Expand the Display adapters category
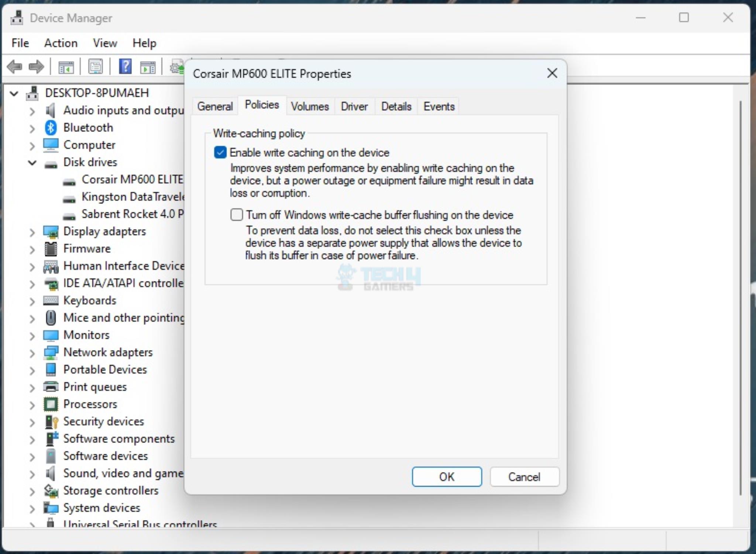The width and height of the screenshot is (756, 554). click(32, 232)
